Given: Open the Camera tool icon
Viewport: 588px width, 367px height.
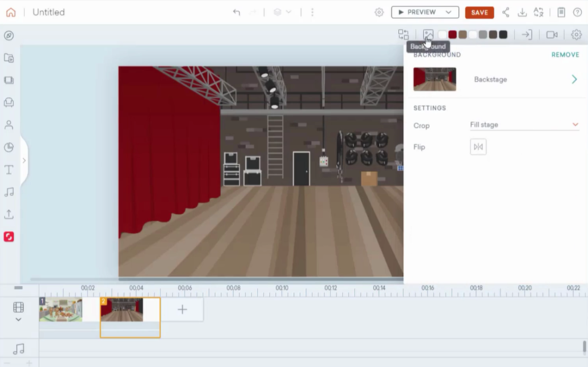Looking at the screenshot, I should point(551,35).
